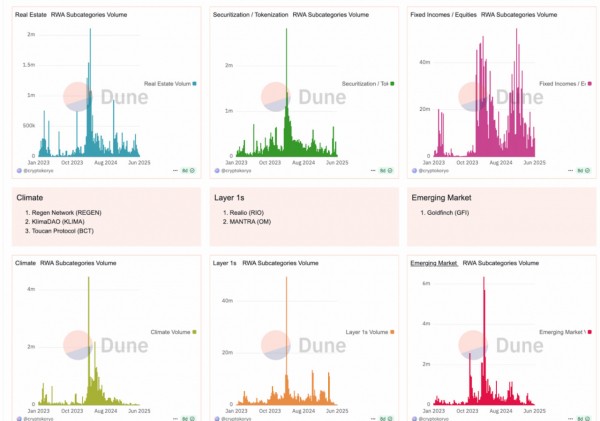Open the underlined Emerging Market chart title

[x=434, y=263]
